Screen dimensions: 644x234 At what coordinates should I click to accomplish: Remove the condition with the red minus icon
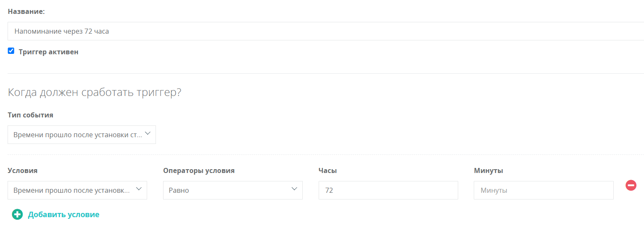pyautogui.click(x=631, y=185)
